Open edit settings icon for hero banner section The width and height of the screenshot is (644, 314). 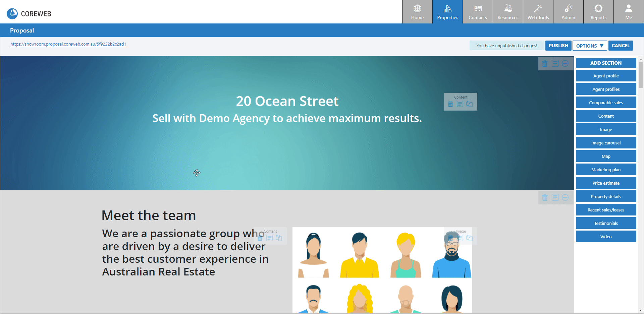(555, 64)
